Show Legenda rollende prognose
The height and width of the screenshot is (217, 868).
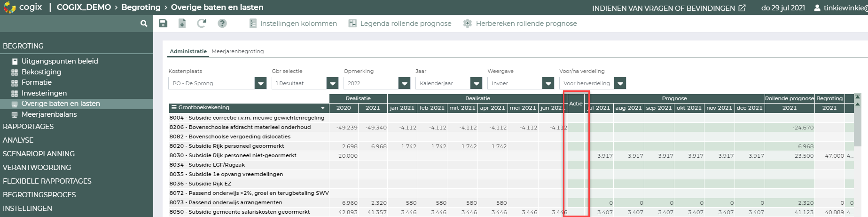pos(400,24)
